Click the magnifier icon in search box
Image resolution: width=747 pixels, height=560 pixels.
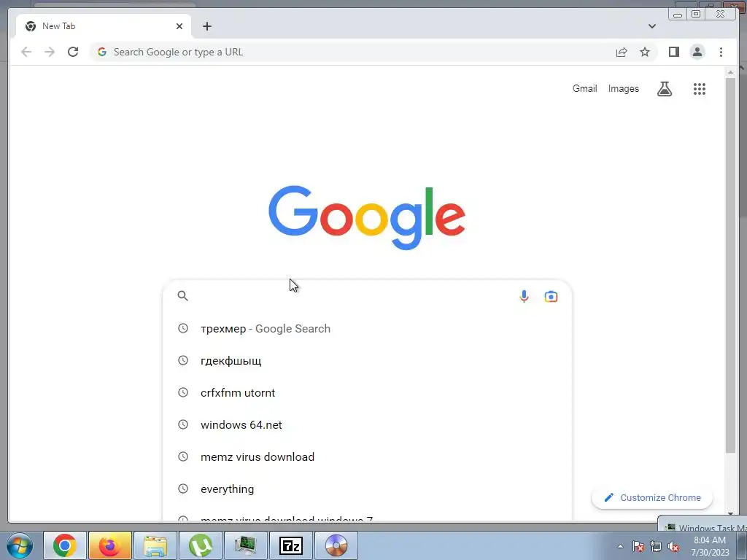[x=183, y=296]
